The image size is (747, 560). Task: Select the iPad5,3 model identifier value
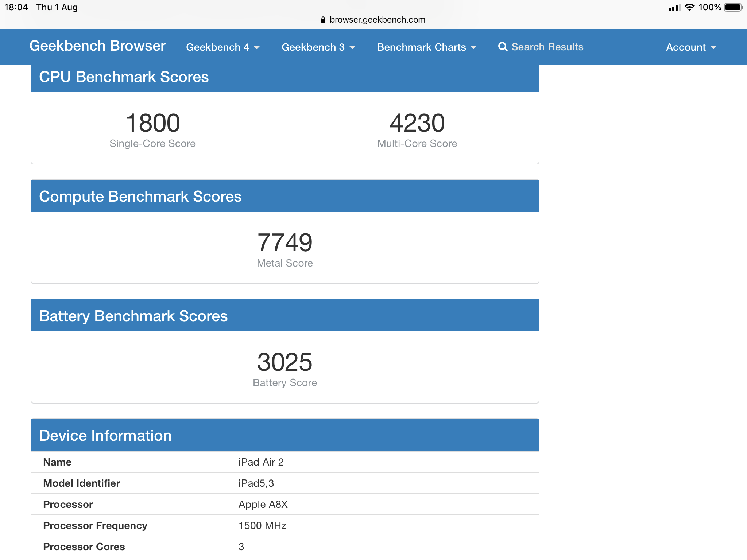pyautogui.click(x=256, y=483)
